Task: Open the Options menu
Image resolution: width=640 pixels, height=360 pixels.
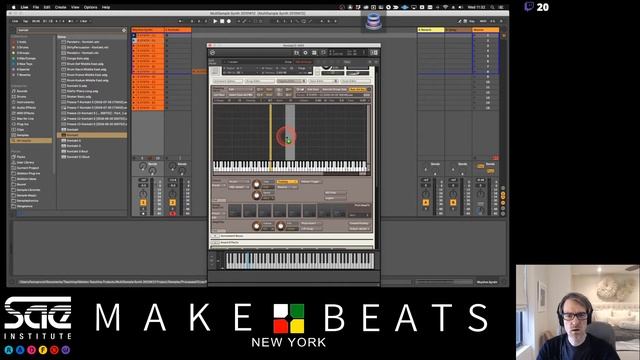Action: tap(91, 7)
